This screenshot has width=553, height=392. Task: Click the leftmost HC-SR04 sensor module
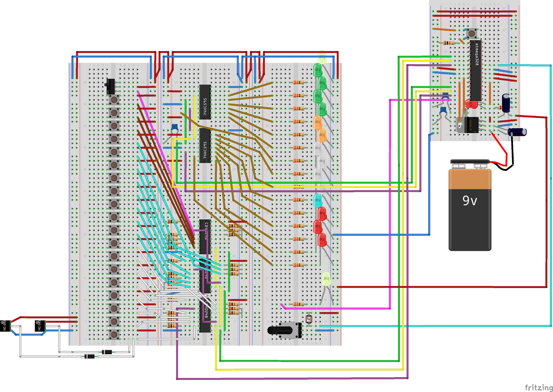click(x=5, y=327)
